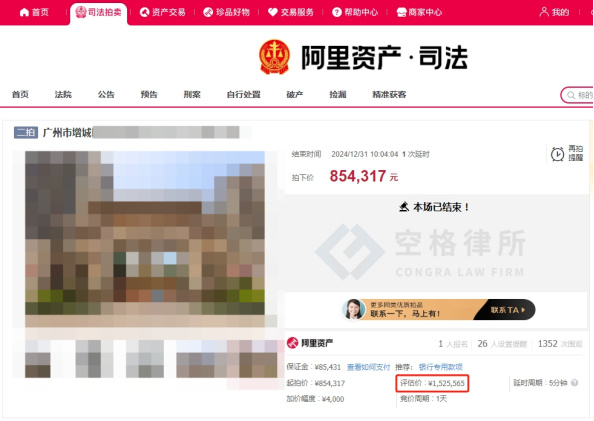This screenshot has height=421, width=594.
Task: Open the 帮助中心 help icon
Action: click(336, 13)
